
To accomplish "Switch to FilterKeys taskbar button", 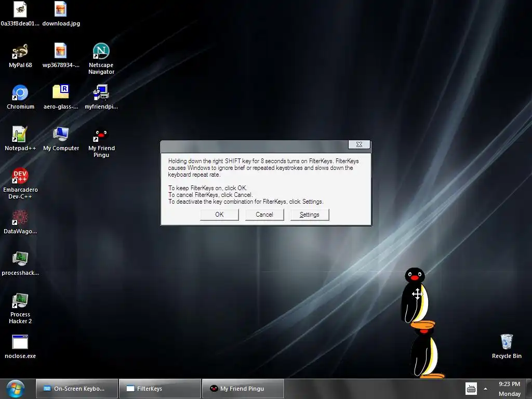I will (x=160, y=389).
